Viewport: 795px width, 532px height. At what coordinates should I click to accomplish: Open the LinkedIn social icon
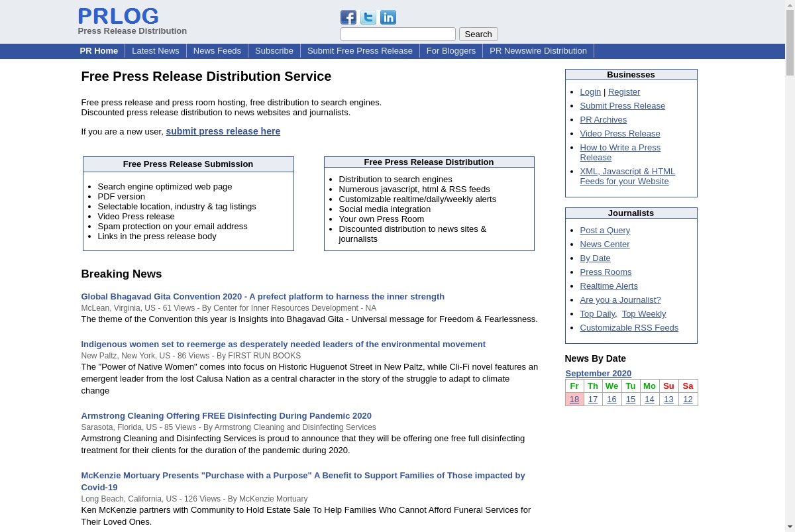coord(388,17)
